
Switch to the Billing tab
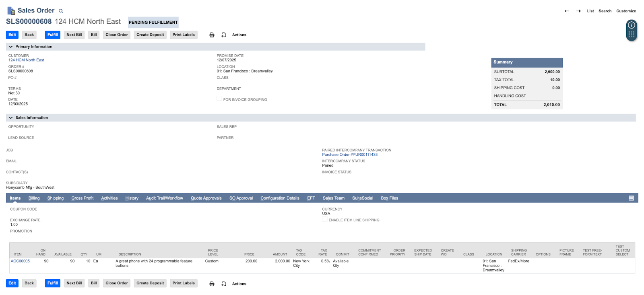34,198
